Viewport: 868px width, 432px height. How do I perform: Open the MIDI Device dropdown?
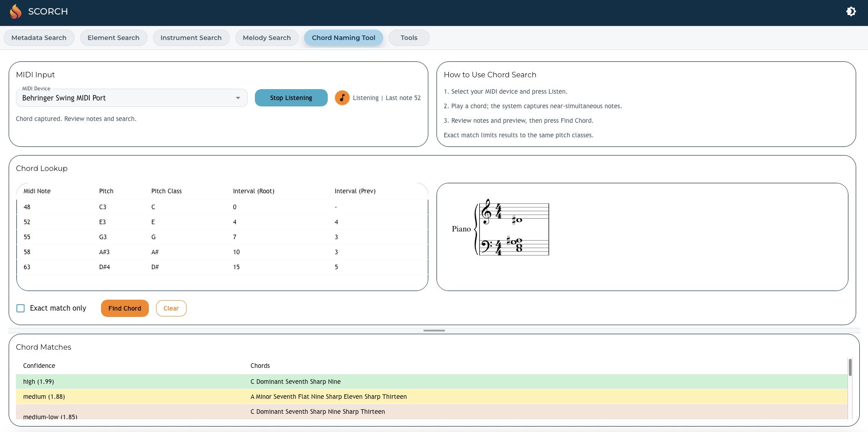click(x=238, y=98)
